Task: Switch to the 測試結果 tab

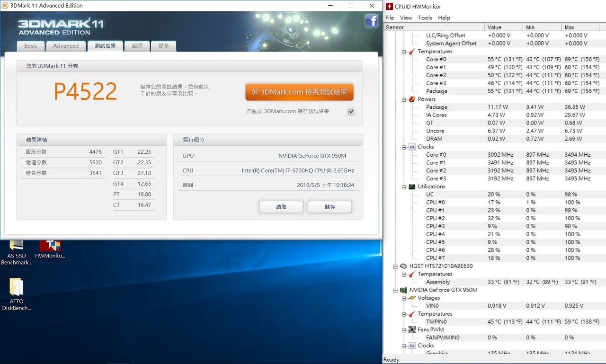Action: [105, 46]
